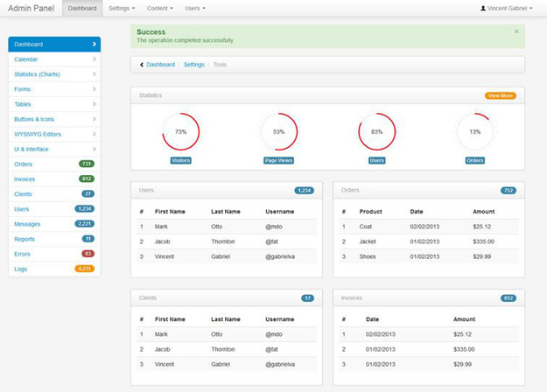This screenshot has height=392, width=547.
Task: Dismiss the Success alert with the X
Action: (x=516, y=31)
